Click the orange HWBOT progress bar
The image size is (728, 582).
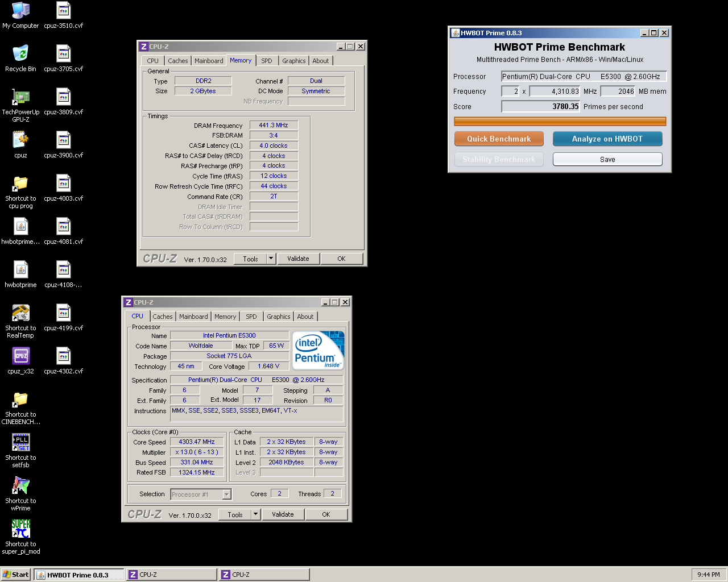(560, 121)
